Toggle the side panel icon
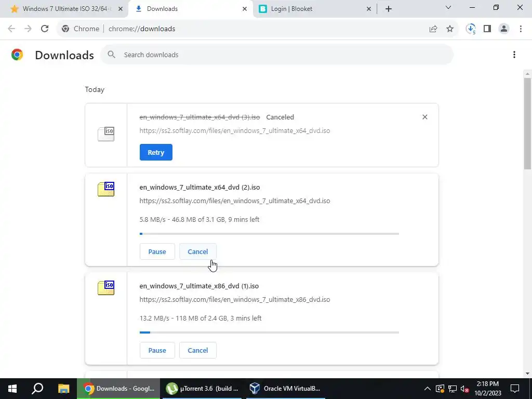532x399 pixels. point(487,29)
